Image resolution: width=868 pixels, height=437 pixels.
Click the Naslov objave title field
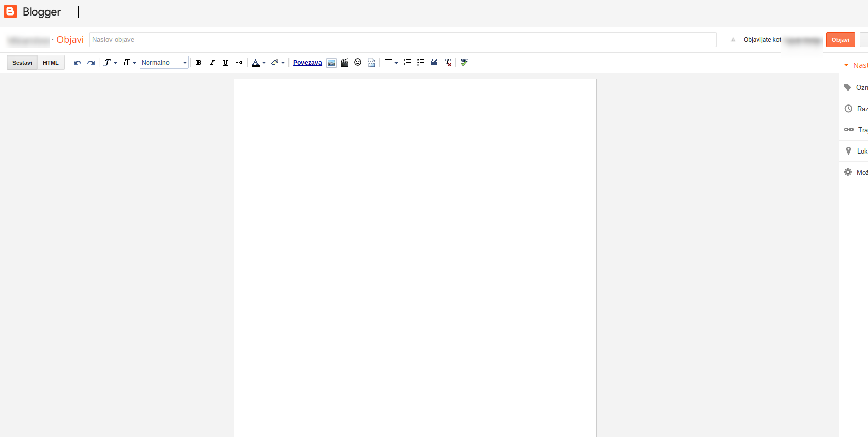(403, 40)
